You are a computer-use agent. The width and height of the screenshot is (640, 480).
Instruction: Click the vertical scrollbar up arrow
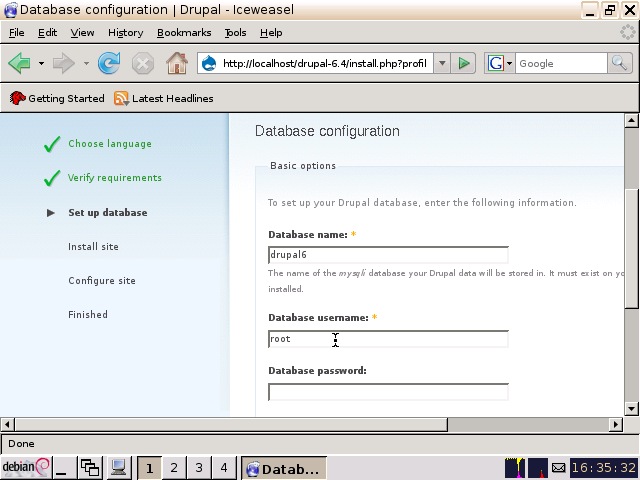tap(631, 120)
